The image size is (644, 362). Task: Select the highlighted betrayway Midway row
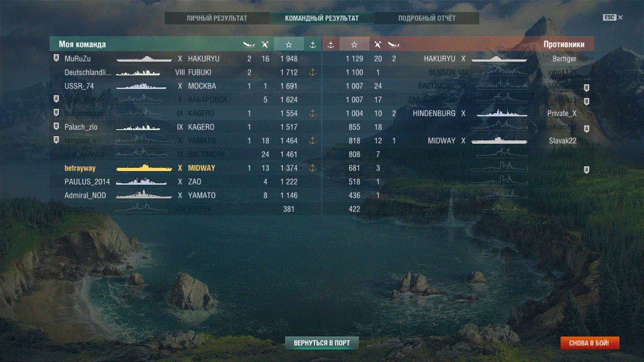tap(186, 168)
